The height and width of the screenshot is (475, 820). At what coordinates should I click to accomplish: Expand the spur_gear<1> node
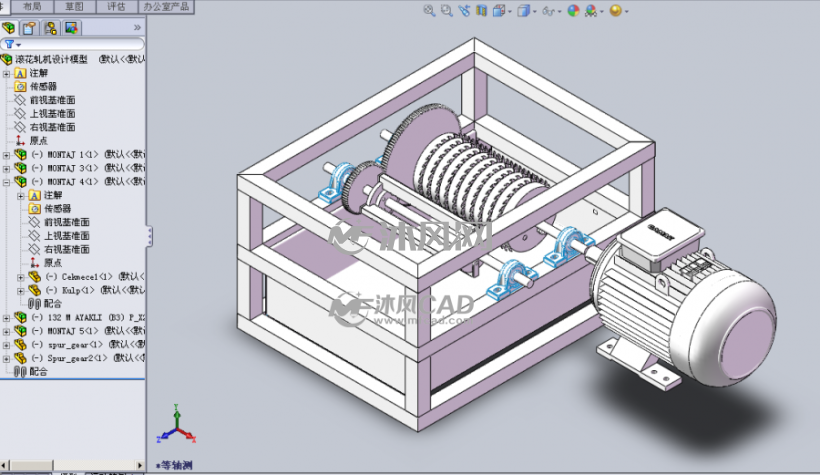coord(6,345)
